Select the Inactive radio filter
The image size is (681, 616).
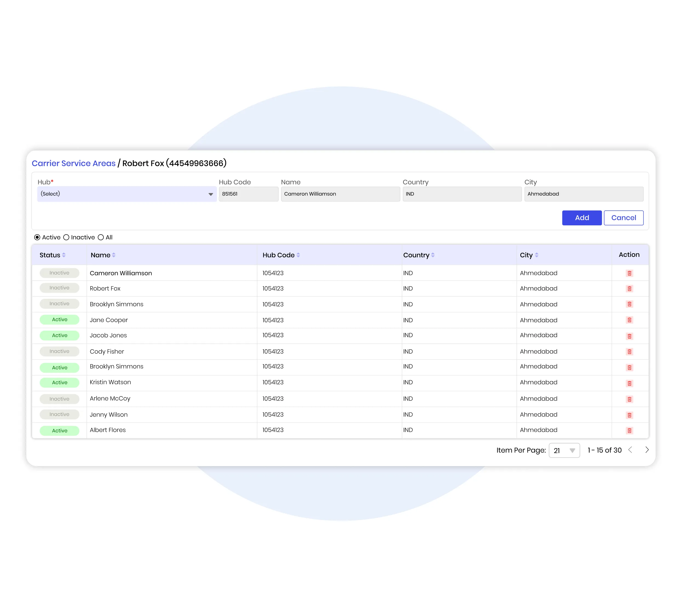pos(66,237)
